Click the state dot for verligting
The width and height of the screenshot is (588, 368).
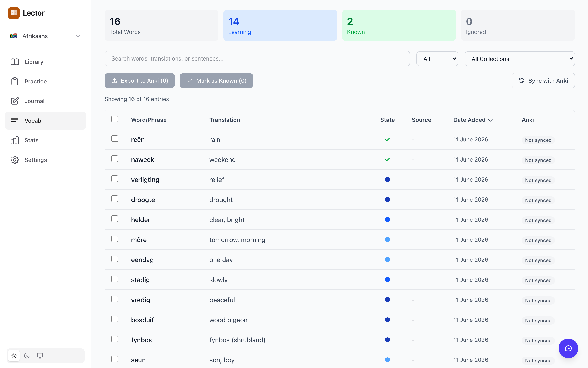pyautogui.click(x=388, y=180)
